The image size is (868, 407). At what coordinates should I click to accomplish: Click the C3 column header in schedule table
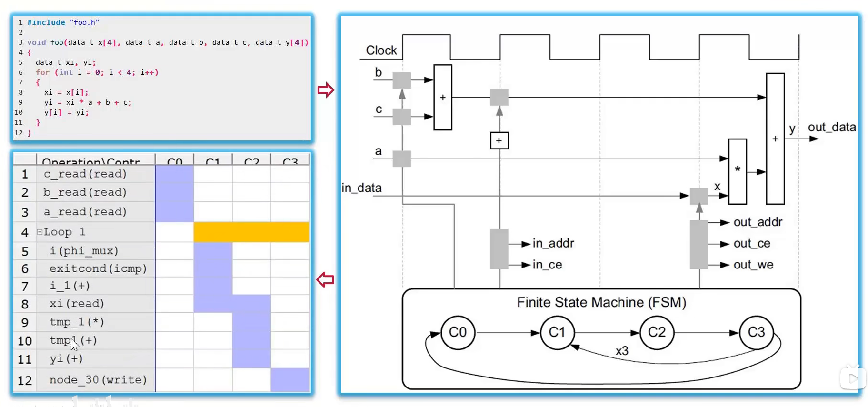290,161
